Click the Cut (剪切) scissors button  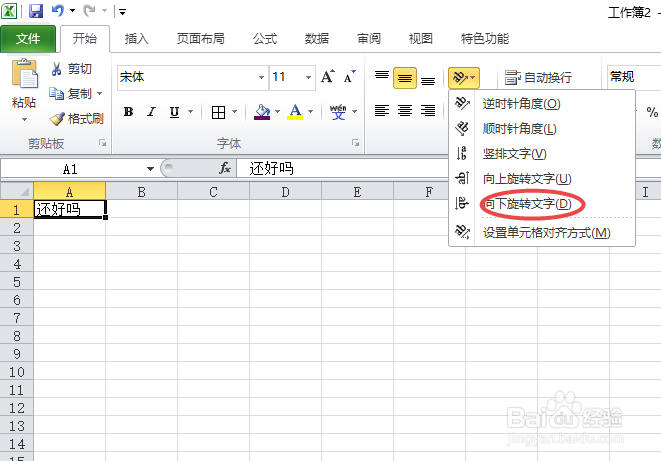(71, 69)
